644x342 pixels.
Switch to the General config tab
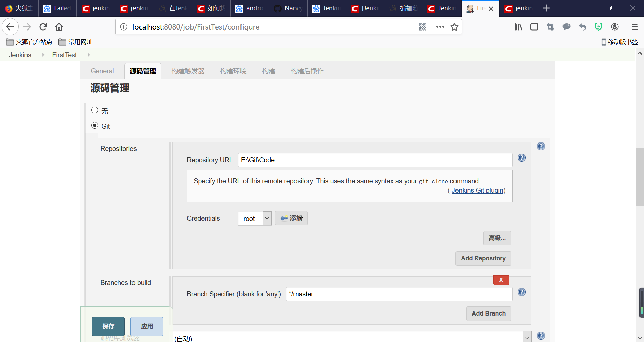[102, 71]
